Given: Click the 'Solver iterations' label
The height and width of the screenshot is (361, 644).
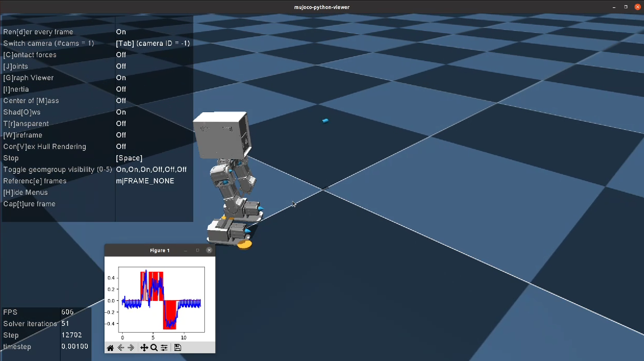Looking at the screenshot, I should [x=30, y=324].
